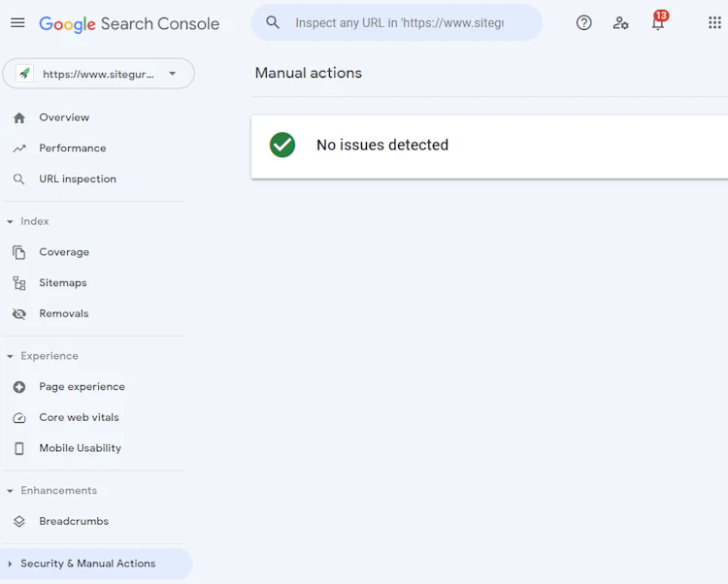Click the Performance trend-line icon
This screenshot has height=584, width=728.
coord(19,148)
